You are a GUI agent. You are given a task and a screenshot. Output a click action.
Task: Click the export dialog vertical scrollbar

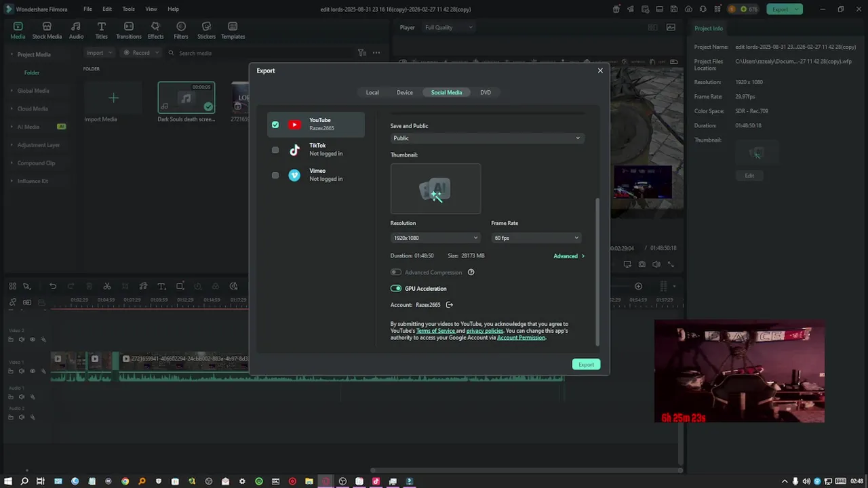[x=597, y=271]
